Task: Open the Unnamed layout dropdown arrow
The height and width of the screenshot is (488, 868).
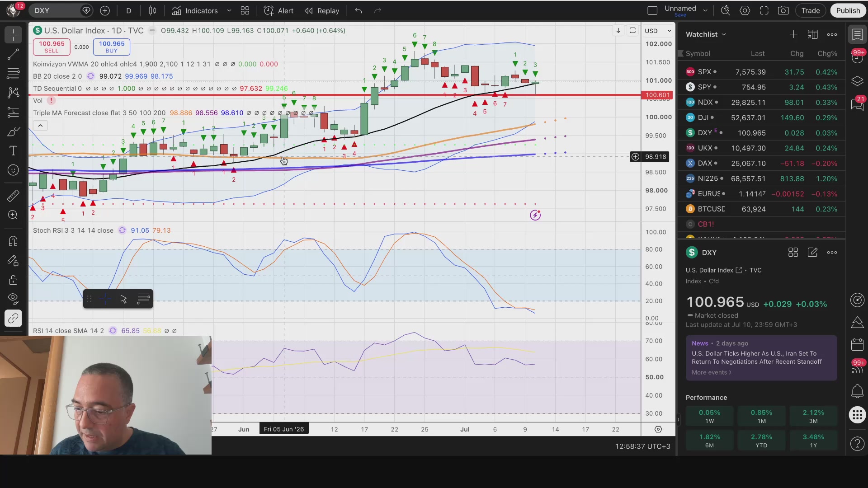Action: (705, 11)
